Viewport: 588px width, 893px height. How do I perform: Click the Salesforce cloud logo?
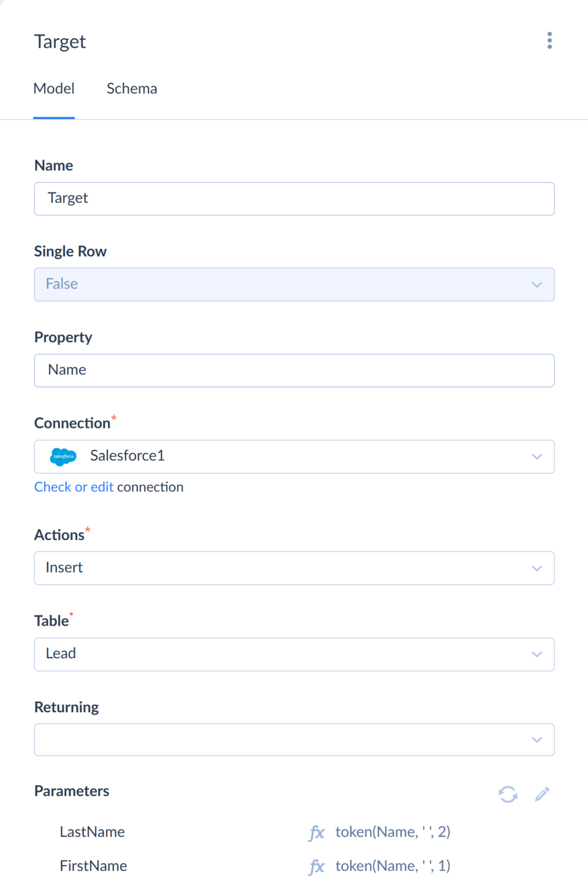[x=63, y=456]
